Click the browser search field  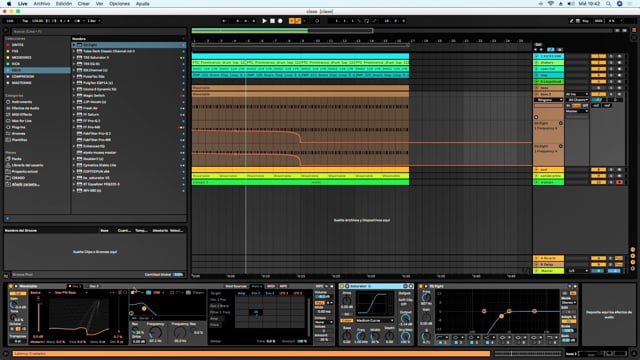click(98, 31)
